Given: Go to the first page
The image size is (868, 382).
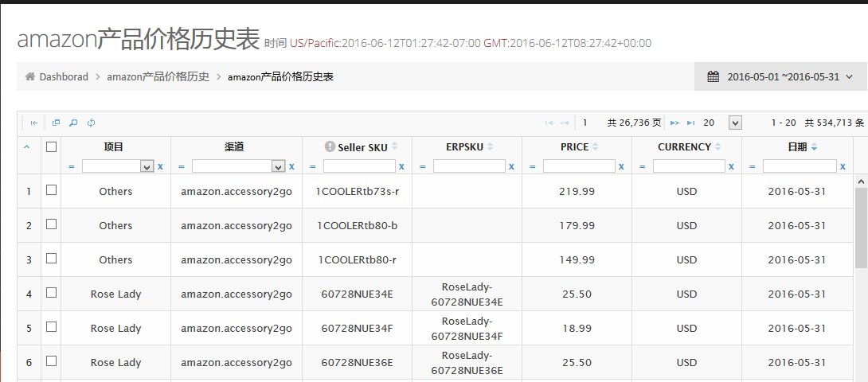Looking at the screenshot, I should point(549,123).
